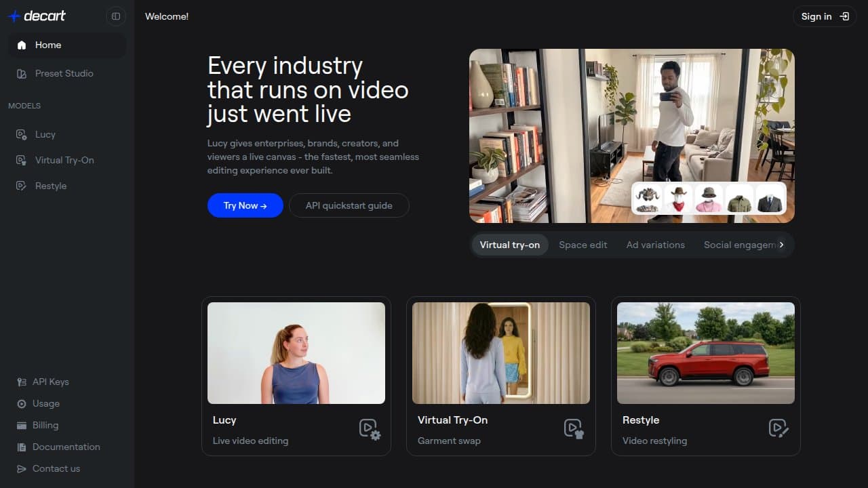The image size is (868, 488).
Task: Expand more use-case tabs with chevron arrow
Action: click(x=781, y=245)
